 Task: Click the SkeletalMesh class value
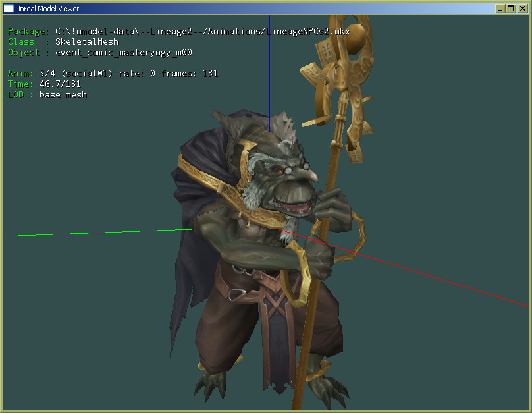click(87, 42)
